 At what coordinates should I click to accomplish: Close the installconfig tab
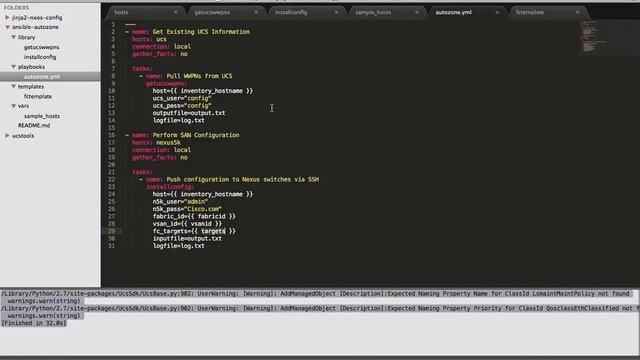click(336, 12)
